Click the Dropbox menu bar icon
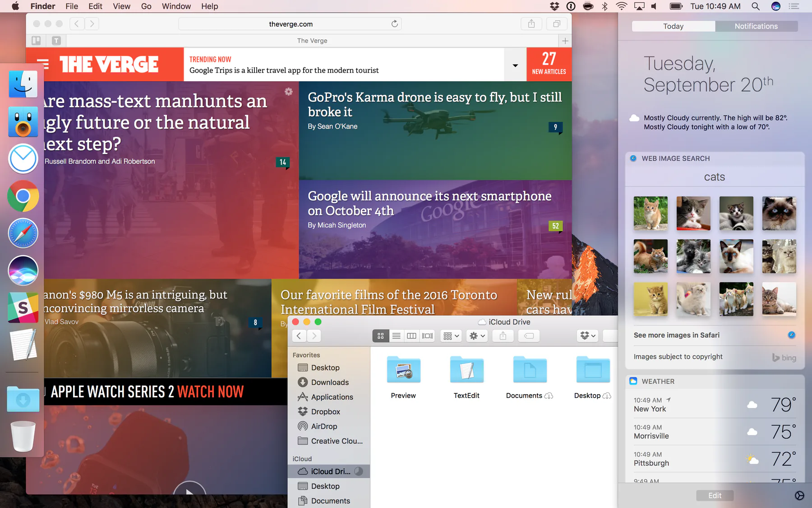Viewport: 812px width, 508px height. [554, 6]
